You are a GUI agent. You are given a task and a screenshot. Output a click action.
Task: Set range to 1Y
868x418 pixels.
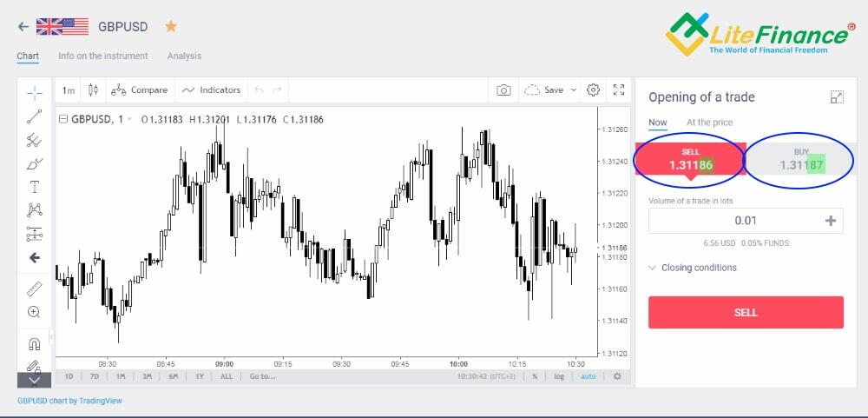pos(200,376)
